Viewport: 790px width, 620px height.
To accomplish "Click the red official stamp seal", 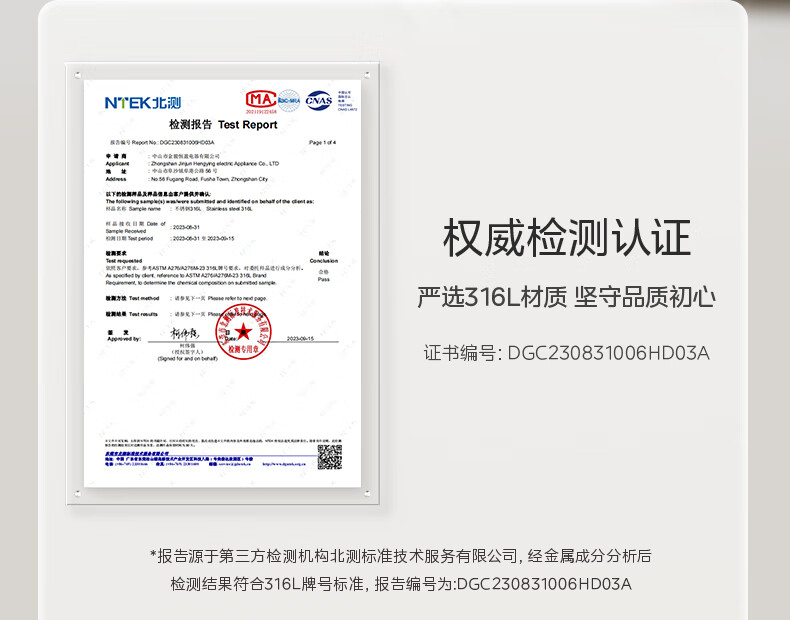I will [x=243, y=332].
